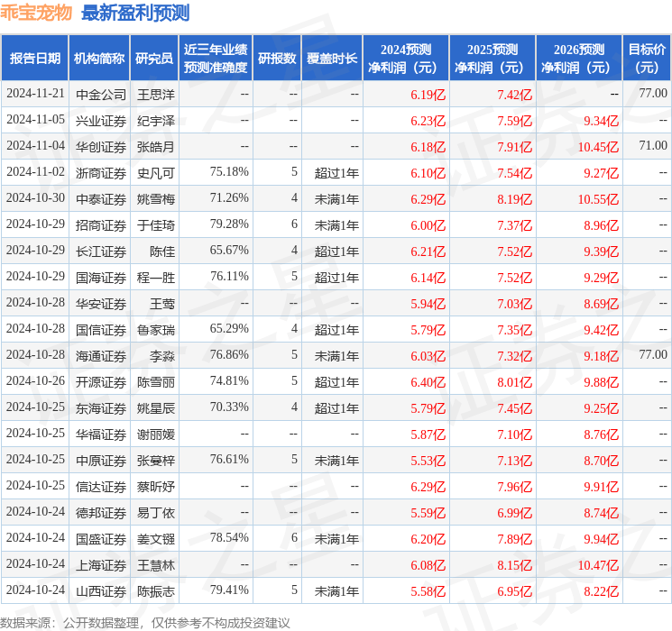This screenshot has height=631, width=672.
Task: Click the 10.55亿 forecast value
Action: click(x=598, y=199)
